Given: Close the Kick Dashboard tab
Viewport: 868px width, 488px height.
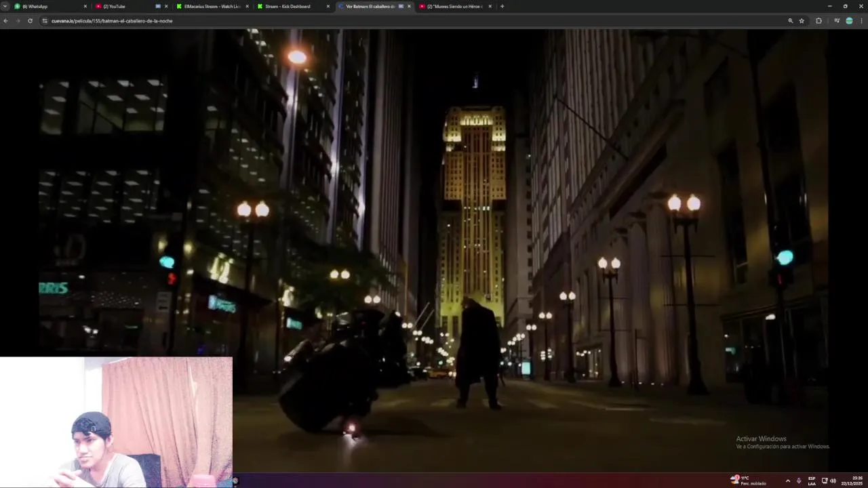Looking at the screenshot, I should [328, 6].
